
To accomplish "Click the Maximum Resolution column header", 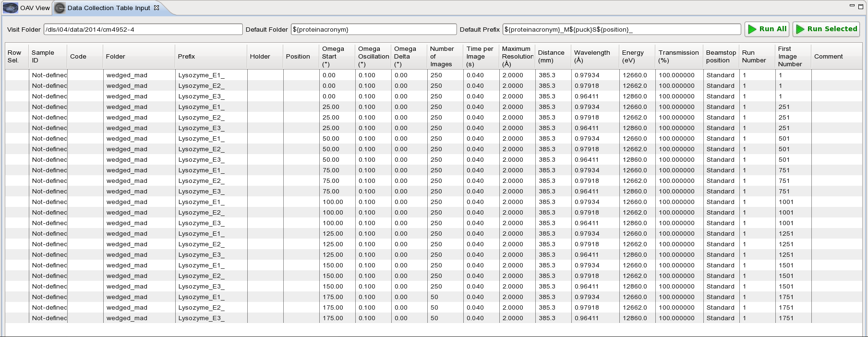I will coord(517,57).
